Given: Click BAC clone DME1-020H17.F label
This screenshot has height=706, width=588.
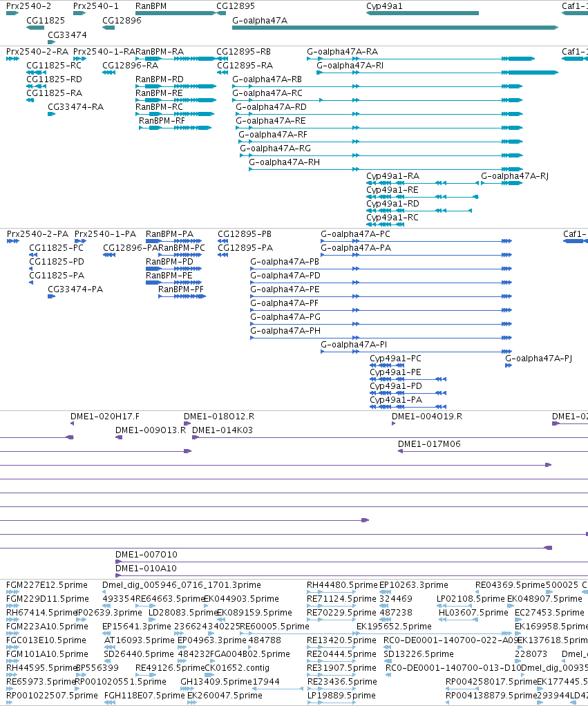Looking at the screenshot, I should click(105, 417).
